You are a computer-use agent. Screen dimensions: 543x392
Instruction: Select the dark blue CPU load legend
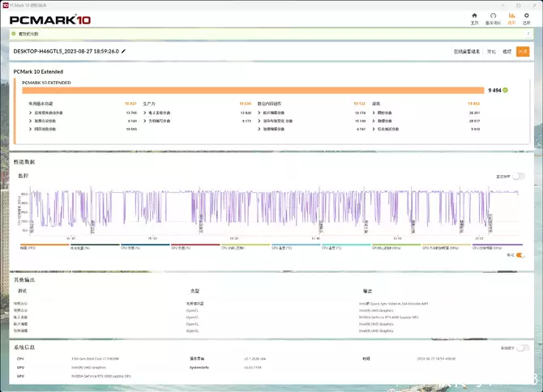pyautogui.click(x=145, y=246)
